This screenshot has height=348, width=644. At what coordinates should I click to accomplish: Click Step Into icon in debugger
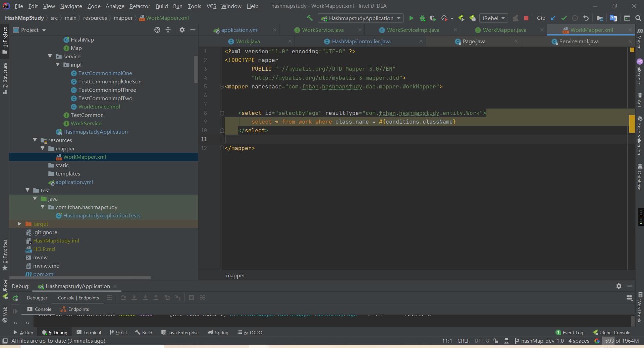pyautogui.click(x=134, y=297)
